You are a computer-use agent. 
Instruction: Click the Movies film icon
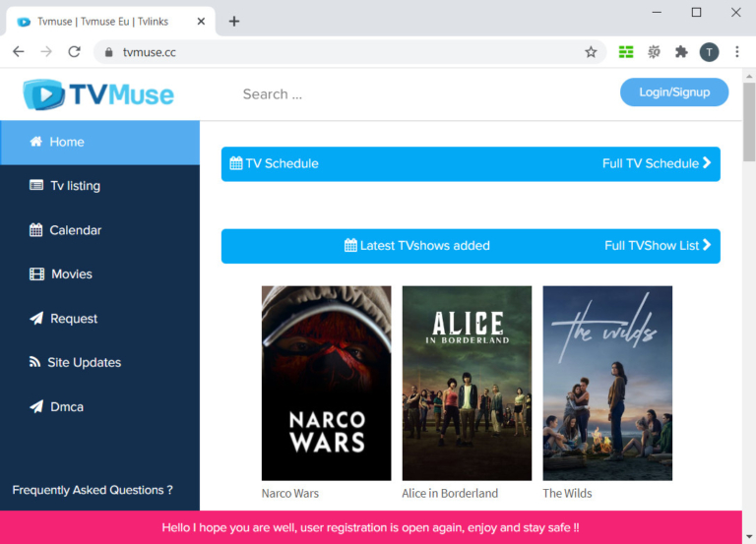(36, 274)
